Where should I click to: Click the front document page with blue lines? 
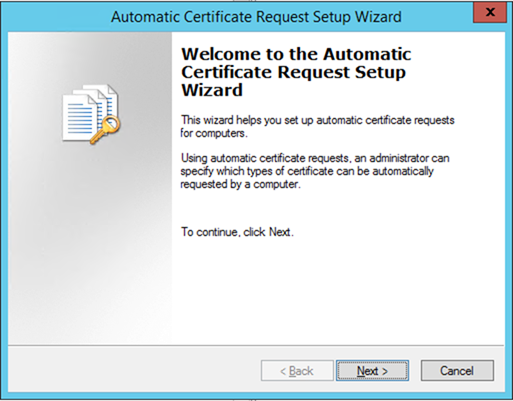tap(79, 117)
